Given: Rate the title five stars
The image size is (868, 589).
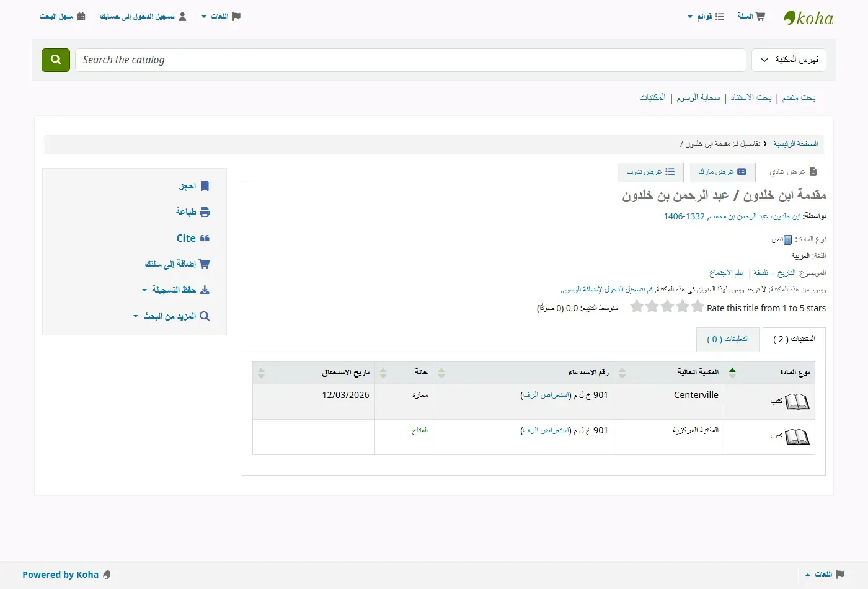Looking at the screenshot, I should 637,307.
